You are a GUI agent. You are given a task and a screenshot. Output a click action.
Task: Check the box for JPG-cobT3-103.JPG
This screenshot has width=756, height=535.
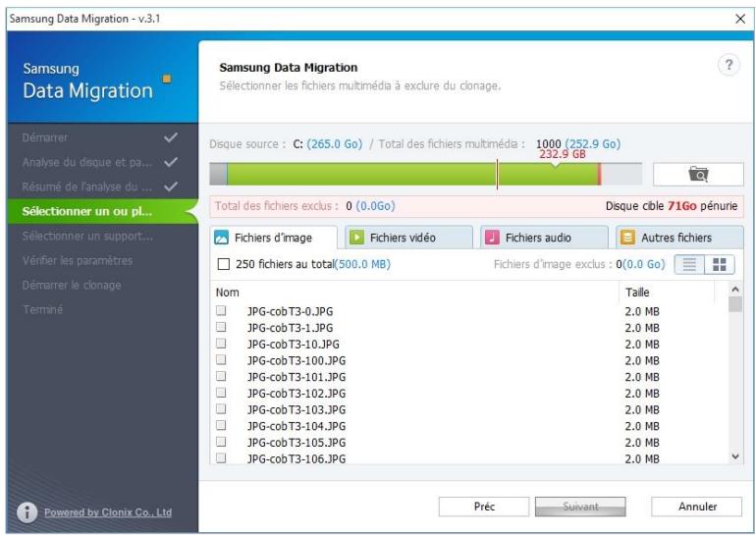(x=221, y=408)
